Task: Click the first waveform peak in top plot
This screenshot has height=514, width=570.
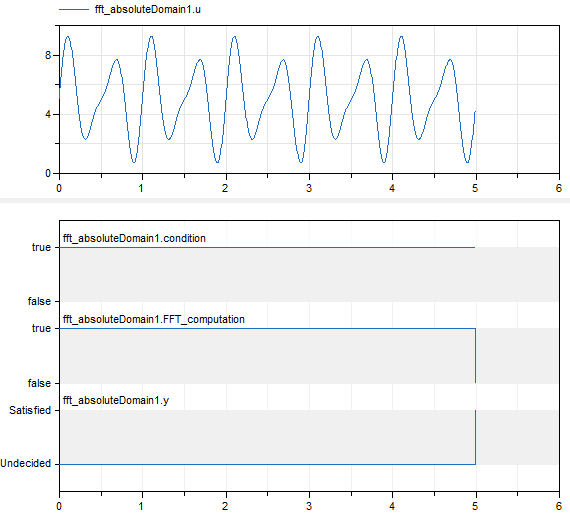Action: point(68,37)
